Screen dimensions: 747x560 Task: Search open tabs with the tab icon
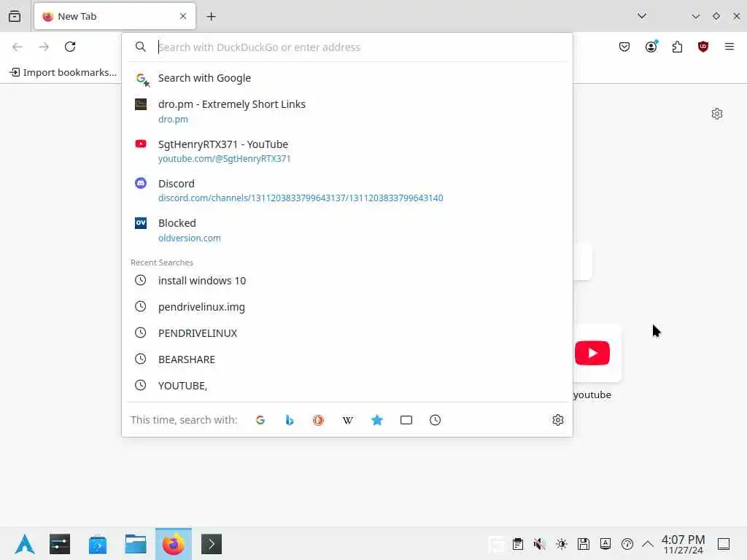point(406,420)
